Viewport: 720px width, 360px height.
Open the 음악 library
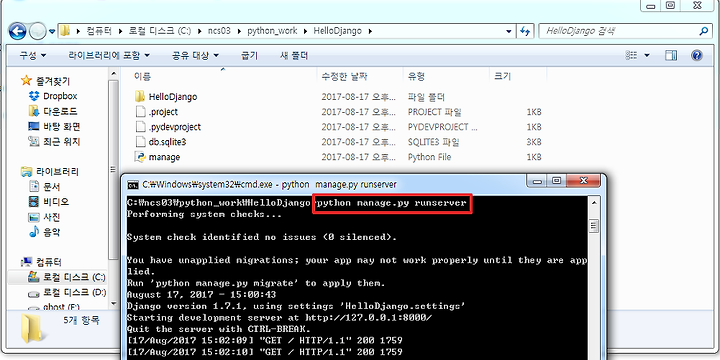click(x=51, y=232)
